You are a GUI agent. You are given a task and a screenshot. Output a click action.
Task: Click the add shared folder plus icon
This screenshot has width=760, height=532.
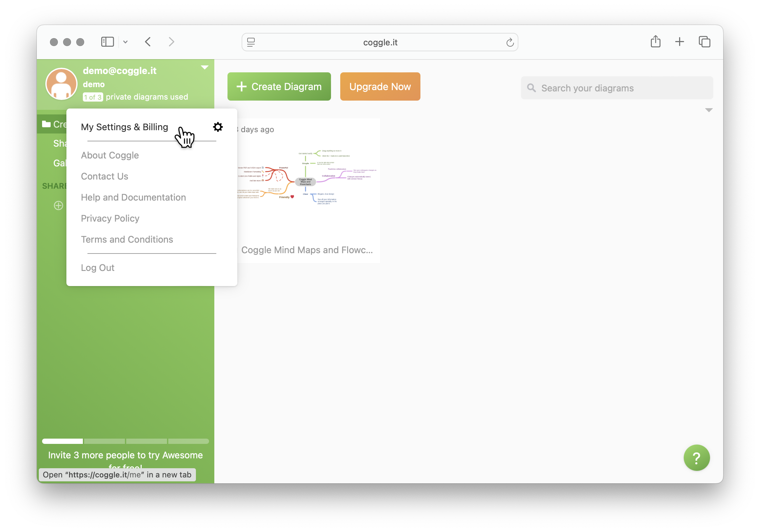coord(59,206)
